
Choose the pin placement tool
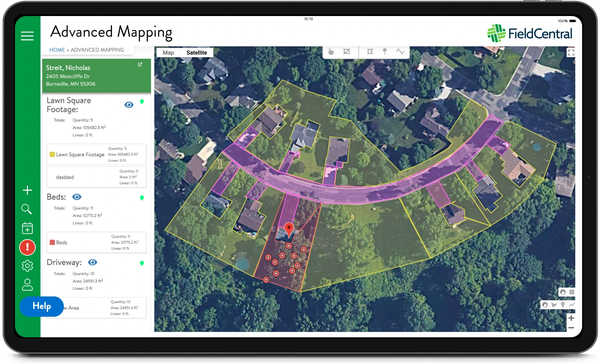[384, 51]
